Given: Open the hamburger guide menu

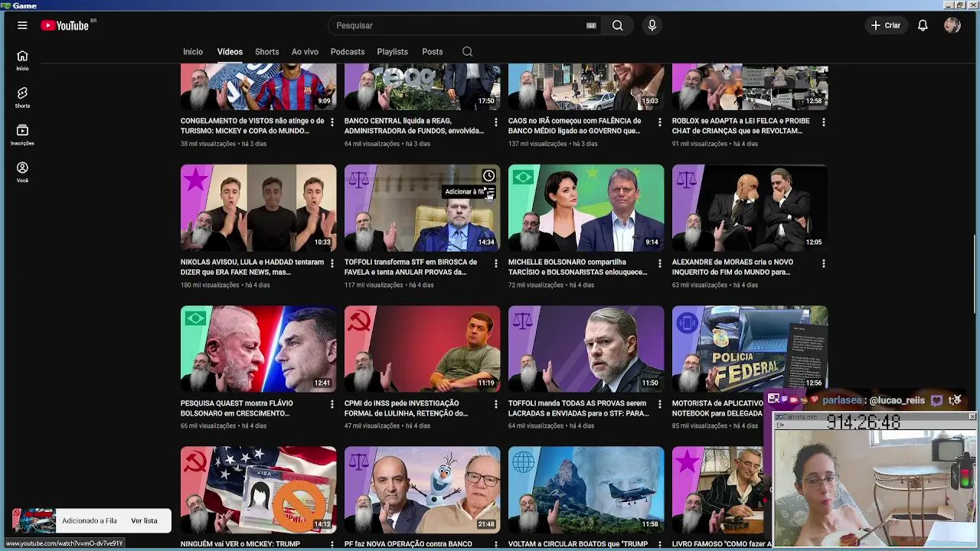Looking at the screenshot, I should tap(22, 25).
